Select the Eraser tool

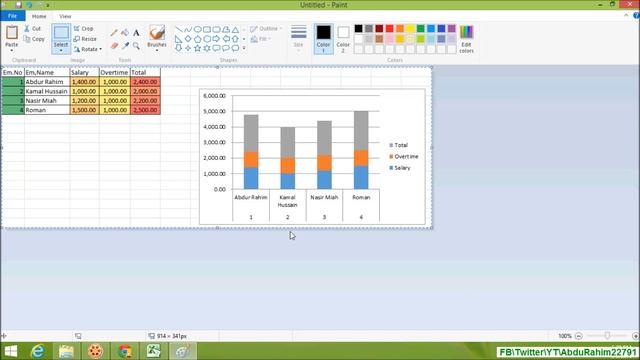pyautogui.click(x=114, y=46)
